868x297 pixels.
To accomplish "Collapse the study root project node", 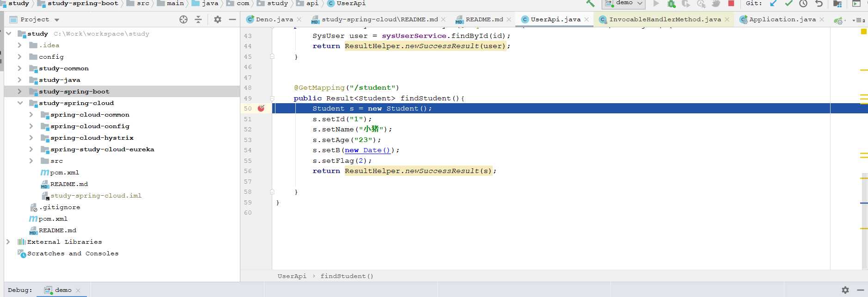I will 9,33.
